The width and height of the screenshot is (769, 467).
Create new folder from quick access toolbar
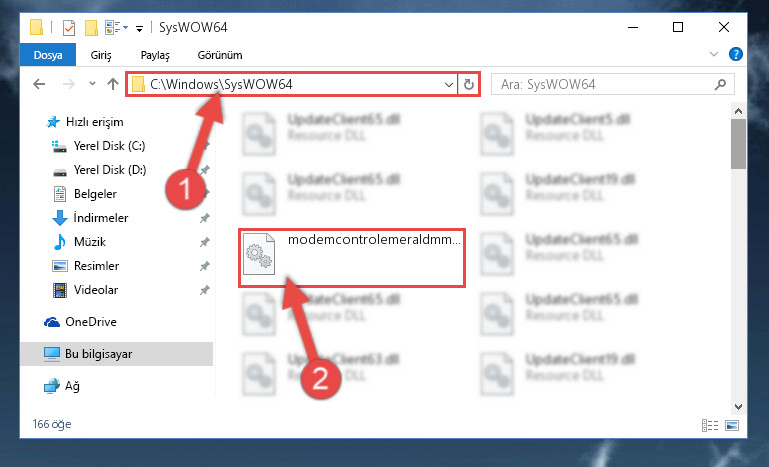(91, 28)
